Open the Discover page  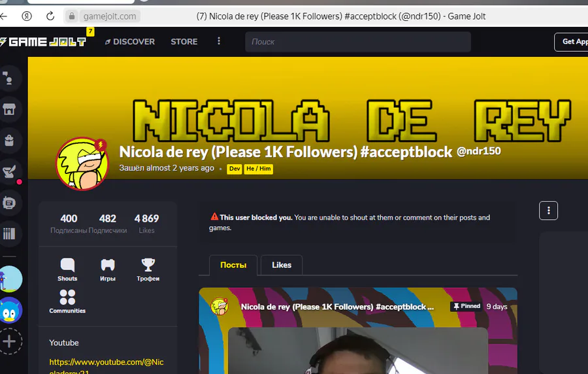[x=130, y=42]
